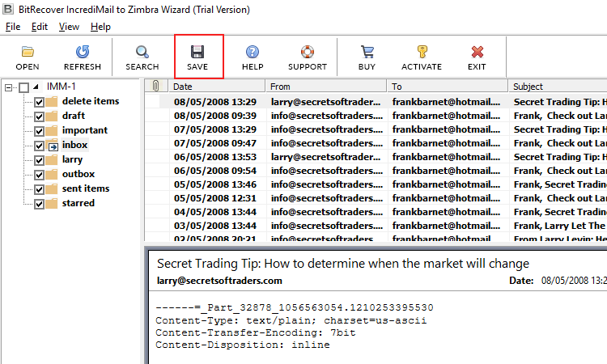The height and width of the screenshot is (364, 607).
Task: Click the delete items folder icon
Action: [52, 102]
